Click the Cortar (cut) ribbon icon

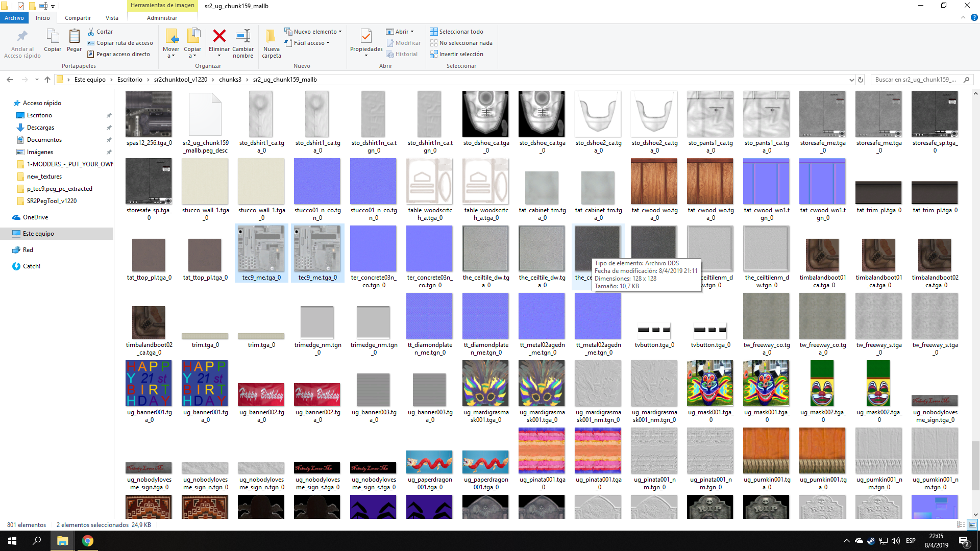91,32
